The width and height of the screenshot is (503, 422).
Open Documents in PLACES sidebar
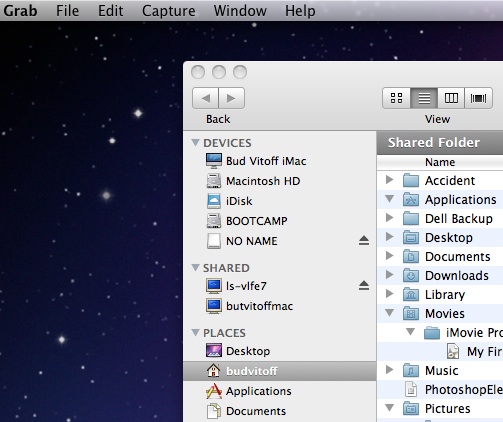[246, 411]
